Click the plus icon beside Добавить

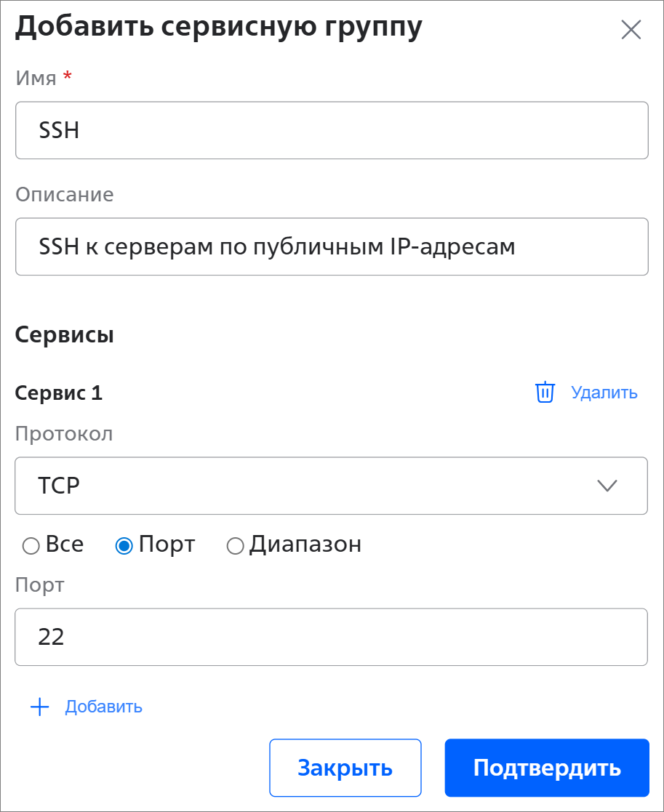[x=39, y=707]
